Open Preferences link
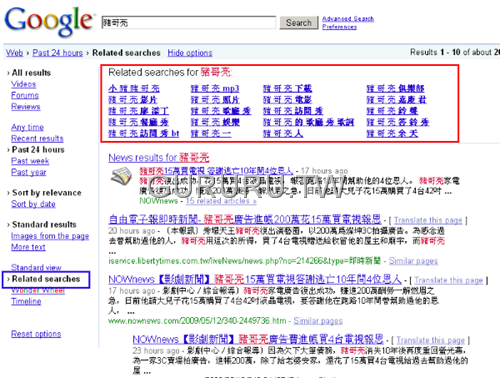This screenshot has height=378, width=500. [339, 27]
